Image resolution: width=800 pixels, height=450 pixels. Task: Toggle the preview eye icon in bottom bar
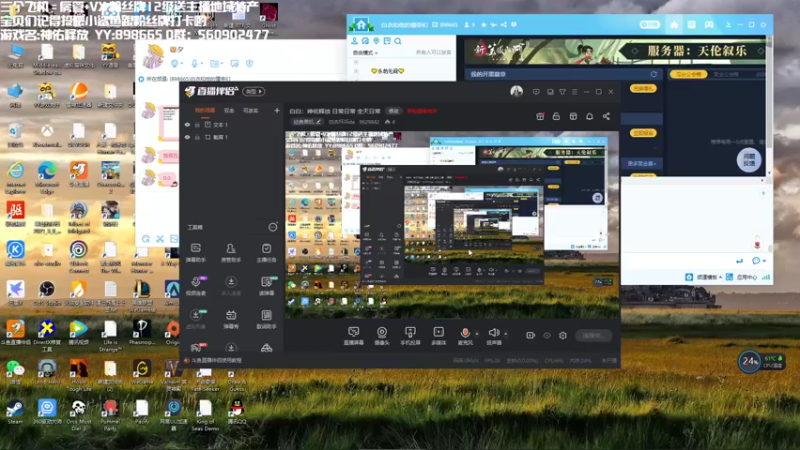547,335
